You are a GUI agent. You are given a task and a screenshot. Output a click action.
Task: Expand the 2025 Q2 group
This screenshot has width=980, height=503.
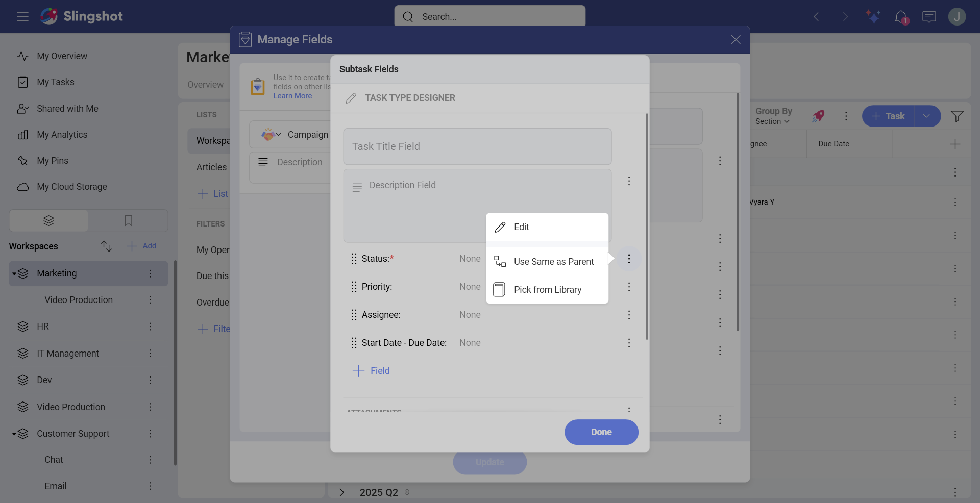341,492
